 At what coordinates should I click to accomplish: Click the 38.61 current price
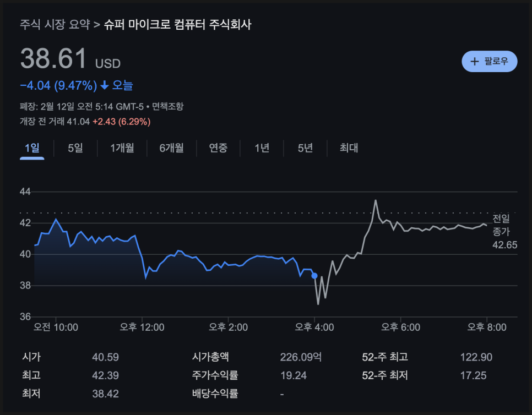pos(53,58)
